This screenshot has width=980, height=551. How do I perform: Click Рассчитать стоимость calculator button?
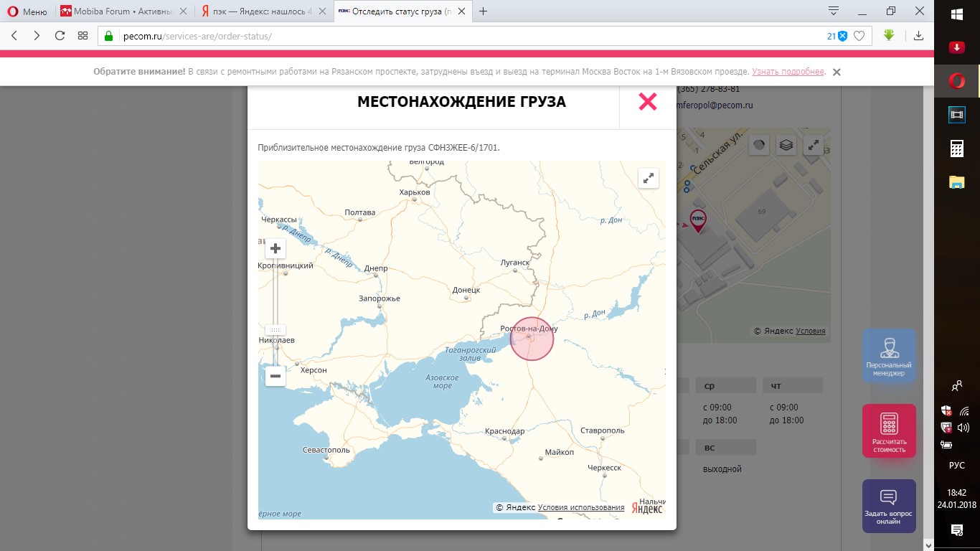point(889,430)
